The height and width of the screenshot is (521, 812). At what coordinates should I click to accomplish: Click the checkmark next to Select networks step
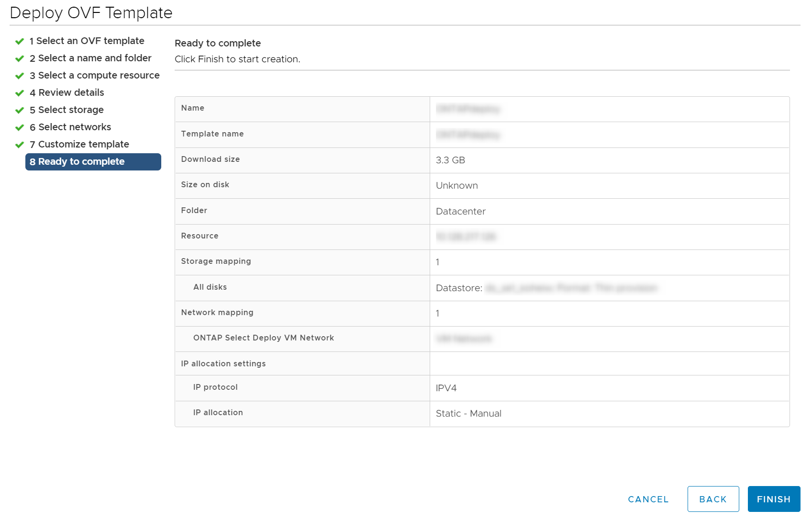point(19,127)
